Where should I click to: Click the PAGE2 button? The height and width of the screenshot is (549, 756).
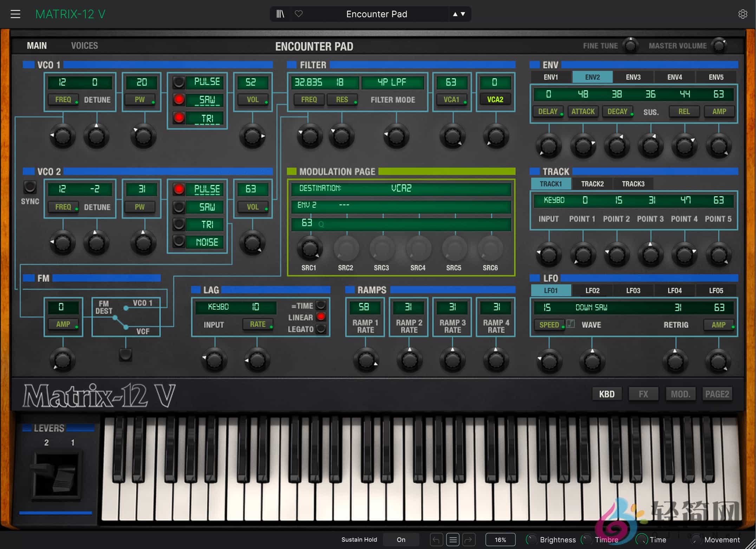coord(717,394)
